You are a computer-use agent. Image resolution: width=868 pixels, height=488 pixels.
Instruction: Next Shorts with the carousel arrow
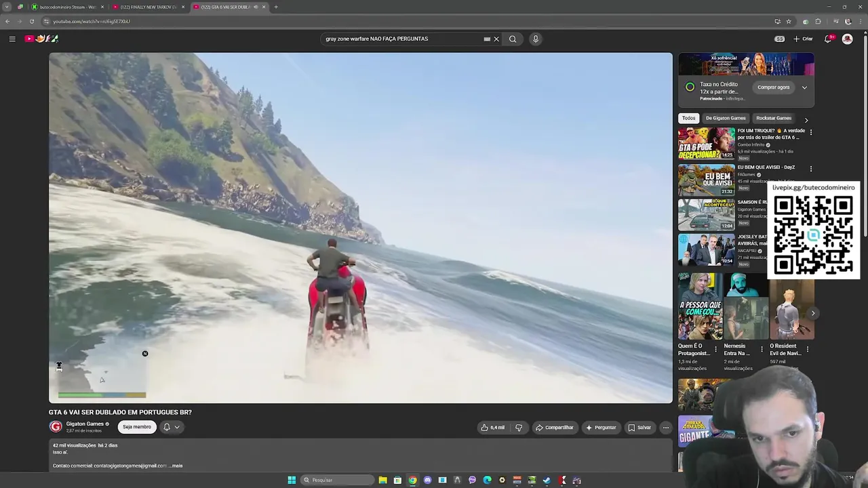812,313
